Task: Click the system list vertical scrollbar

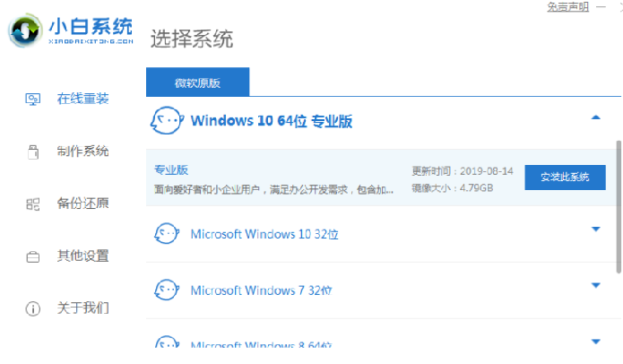Action: coord(619,206)
